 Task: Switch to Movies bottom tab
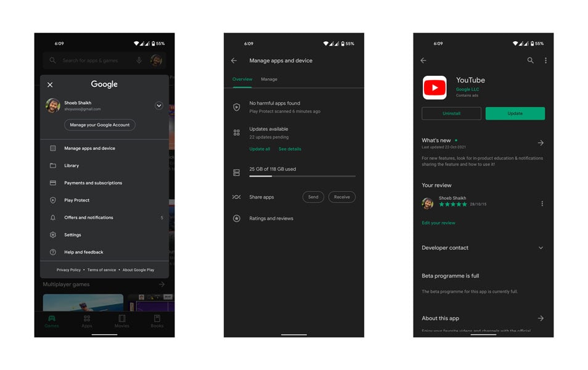coord(122,321)
